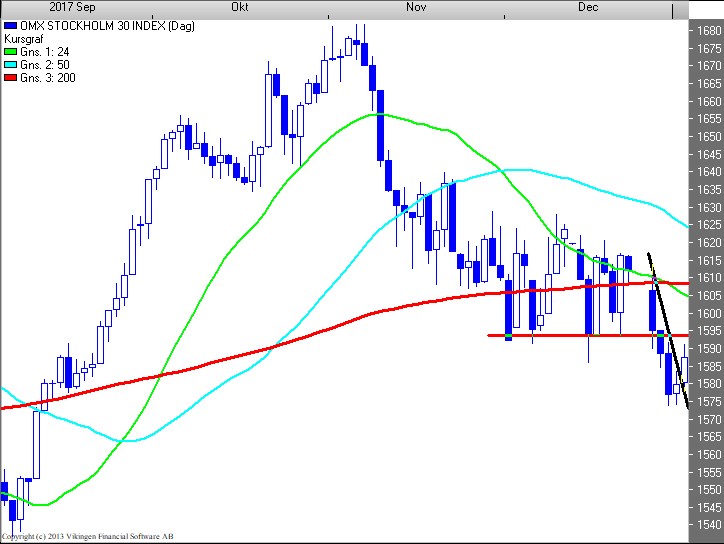Click the vertical marker at time axis end
Image resolution: width=724 pixels, height=544 pixels.
[x=672, y=9]
